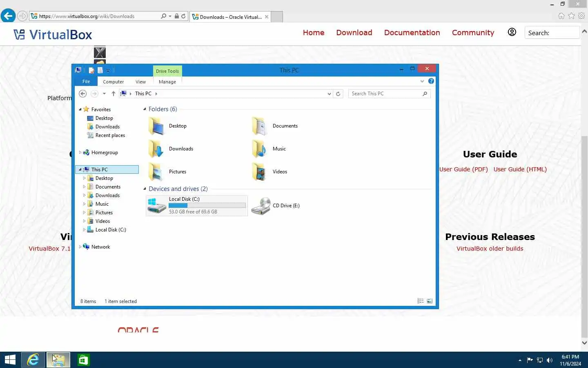
Task: Open the Computer ribbon tab
Action: pos(113,82)
